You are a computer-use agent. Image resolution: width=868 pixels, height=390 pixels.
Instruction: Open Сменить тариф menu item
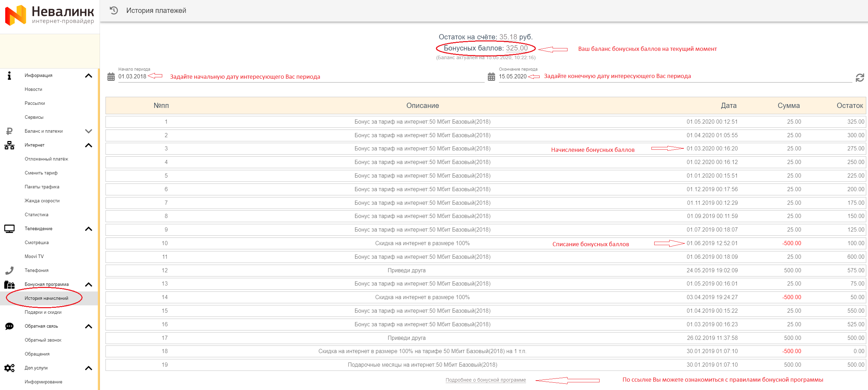click(41, 173)
